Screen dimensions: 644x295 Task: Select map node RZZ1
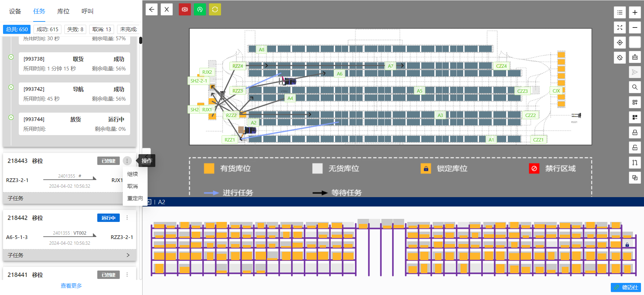pyautogui.click(x=230, y=140)
